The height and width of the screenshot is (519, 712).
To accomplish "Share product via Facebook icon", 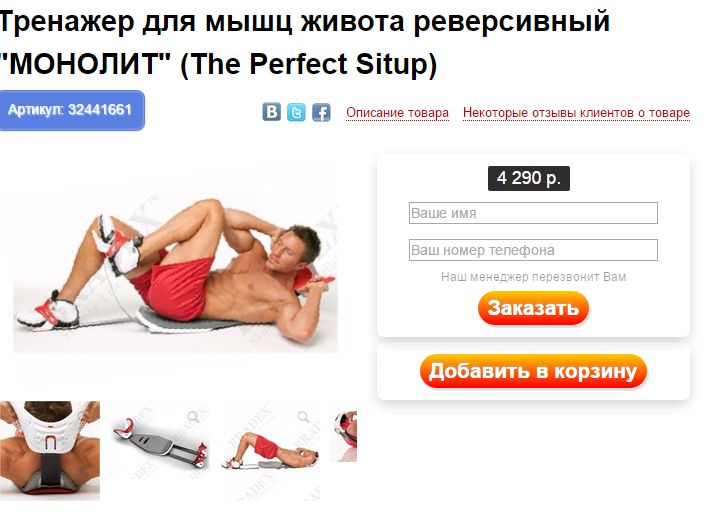I will point(321,112).
